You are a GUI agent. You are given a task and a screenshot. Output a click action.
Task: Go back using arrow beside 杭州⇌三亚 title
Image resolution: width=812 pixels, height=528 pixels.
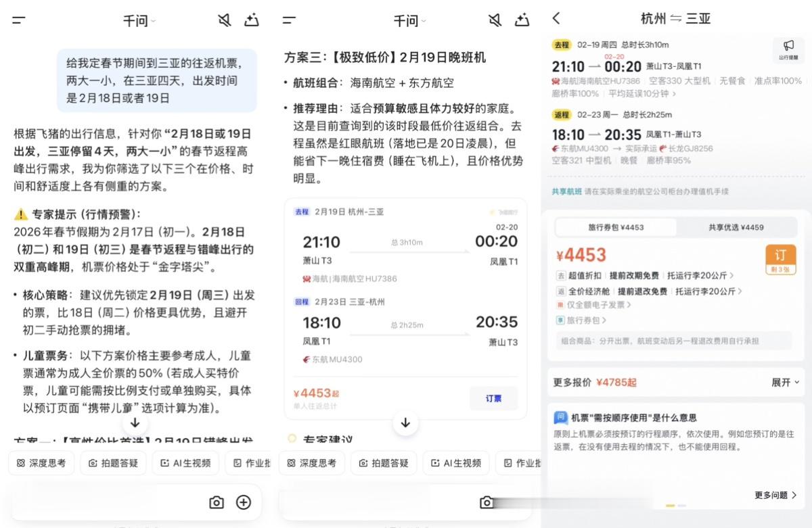coord(556,18)
